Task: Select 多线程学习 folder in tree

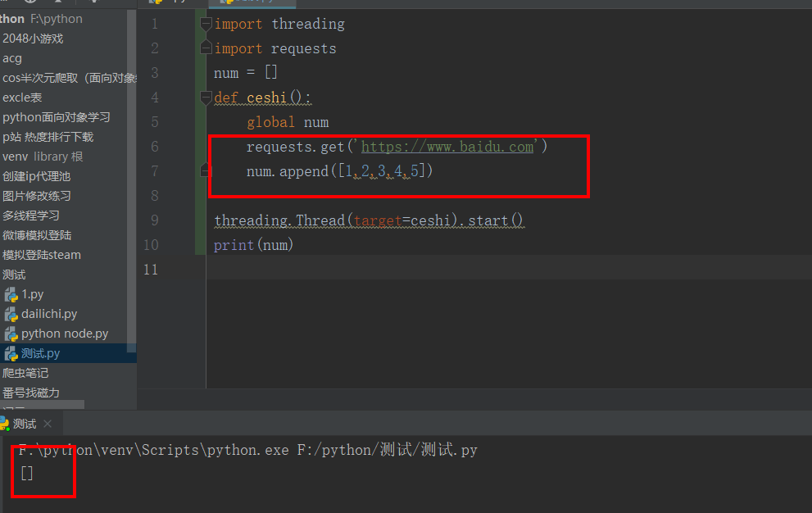Action: click(31, 216)
